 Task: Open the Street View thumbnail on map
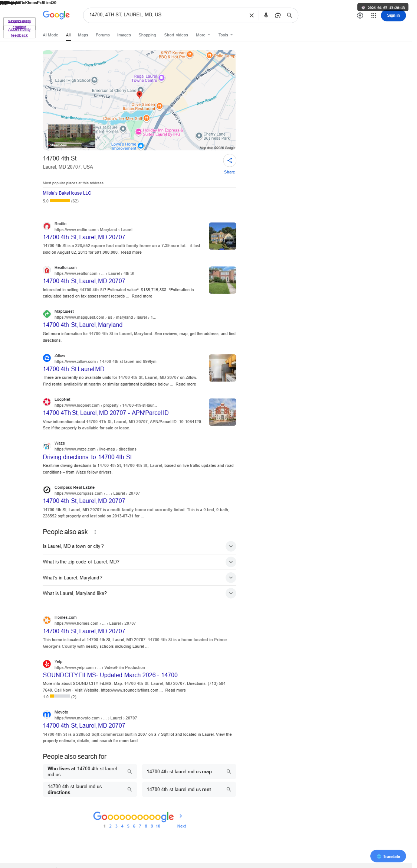72,136
